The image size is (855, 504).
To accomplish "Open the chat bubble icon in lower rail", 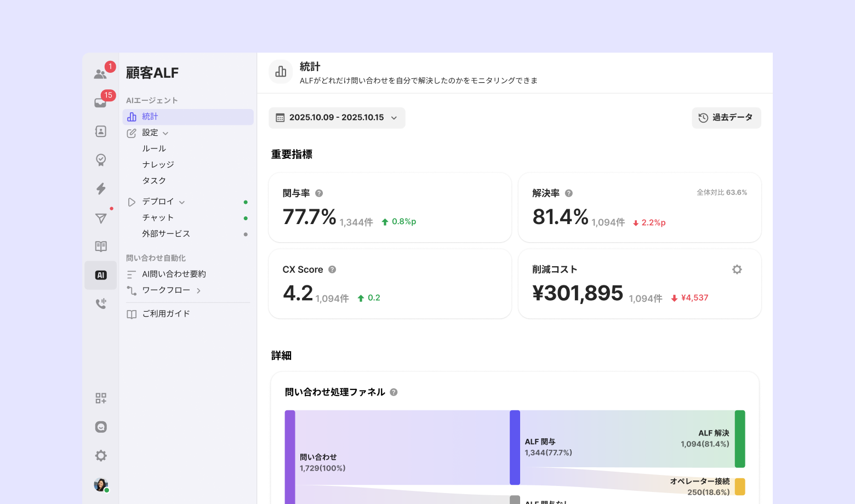I will (101, 427).
